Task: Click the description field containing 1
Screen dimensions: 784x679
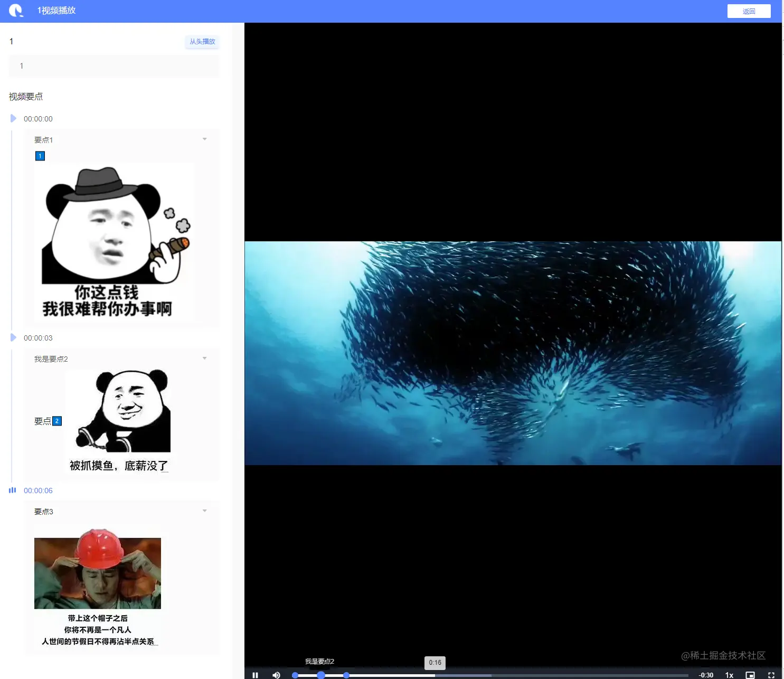Action: coord(114,66)
